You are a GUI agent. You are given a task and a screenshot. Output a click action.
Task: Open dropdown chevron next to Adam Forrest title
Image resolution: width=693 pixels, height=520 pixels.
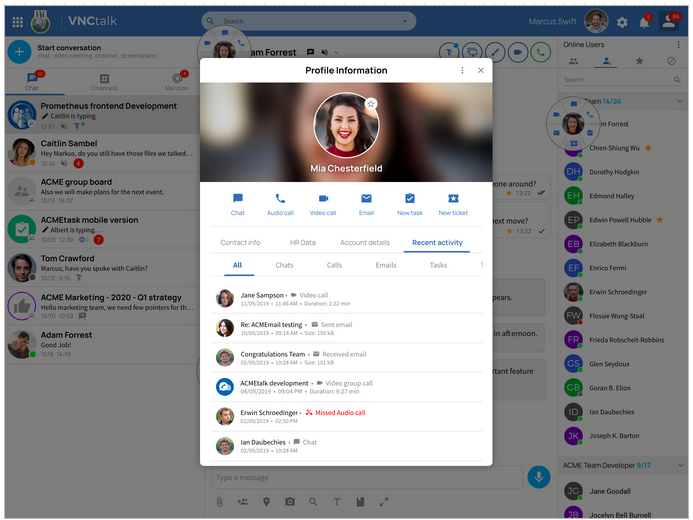click(x=336, y=53)
